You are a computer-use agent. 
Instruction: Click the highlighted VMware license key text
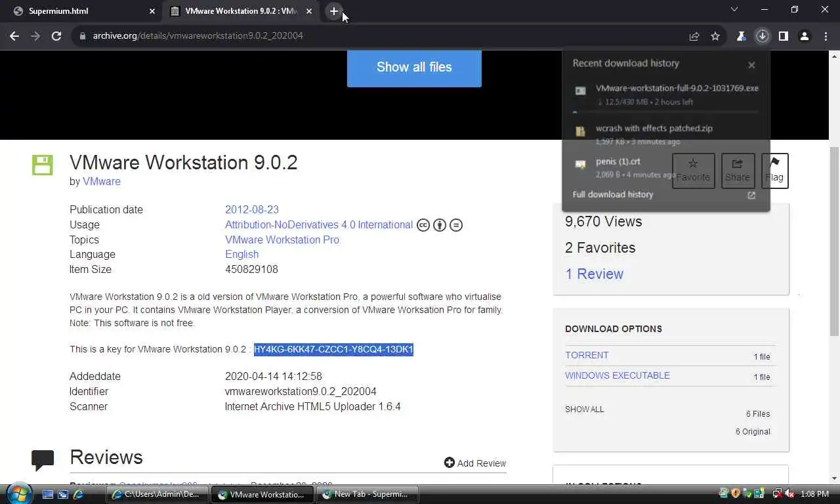[x=333, y=349]
